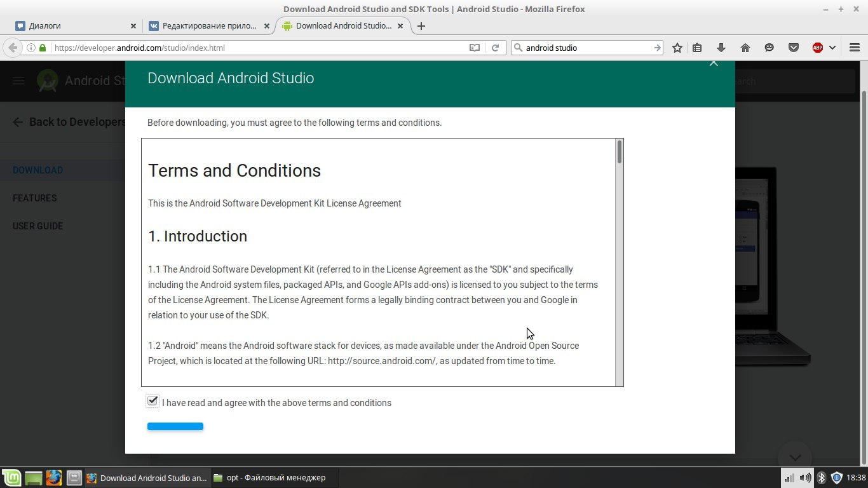Uncheck the agree with terms and conditions box
Viewport: 868px width, 488px height.
pos(153,401)
